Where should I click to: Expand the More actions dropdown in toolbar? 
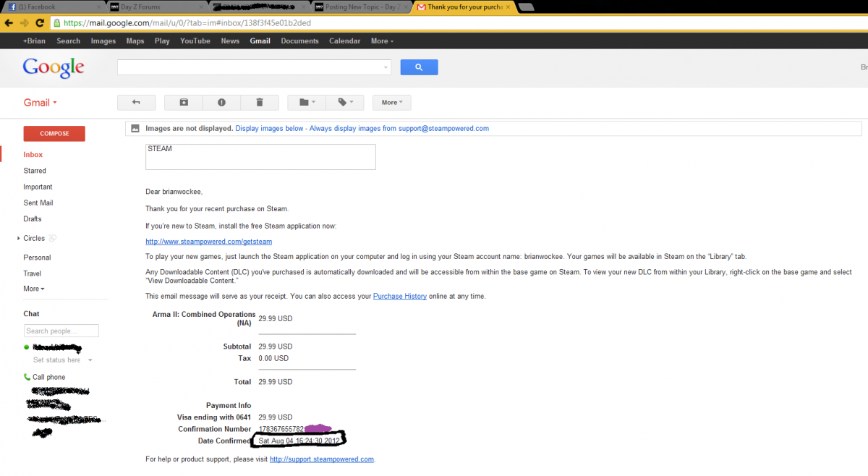[x=391, y=103]
